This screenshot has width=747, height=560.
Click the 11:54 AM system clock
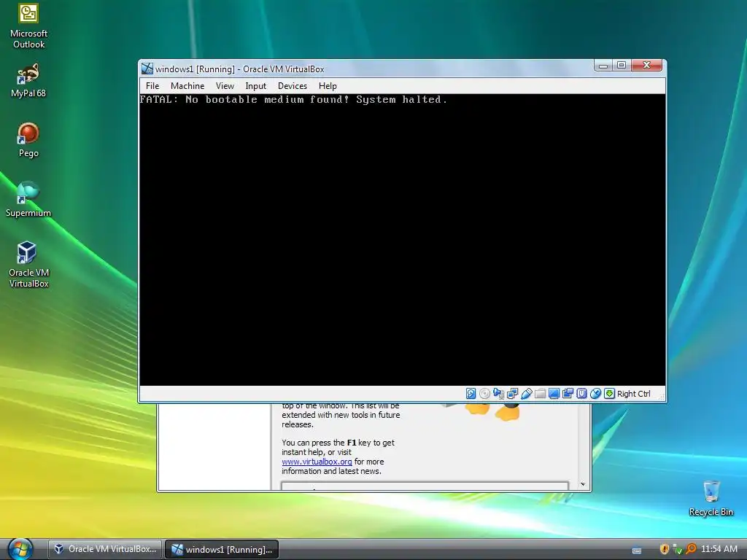719,549
